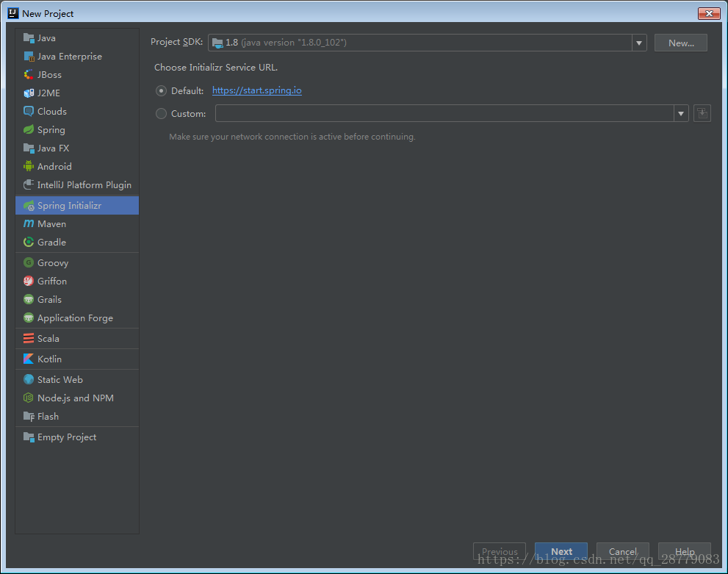Viewport: 728px width, 574px height.
Task: Select 'Empty Project' label in list
Action: (67, 437)
